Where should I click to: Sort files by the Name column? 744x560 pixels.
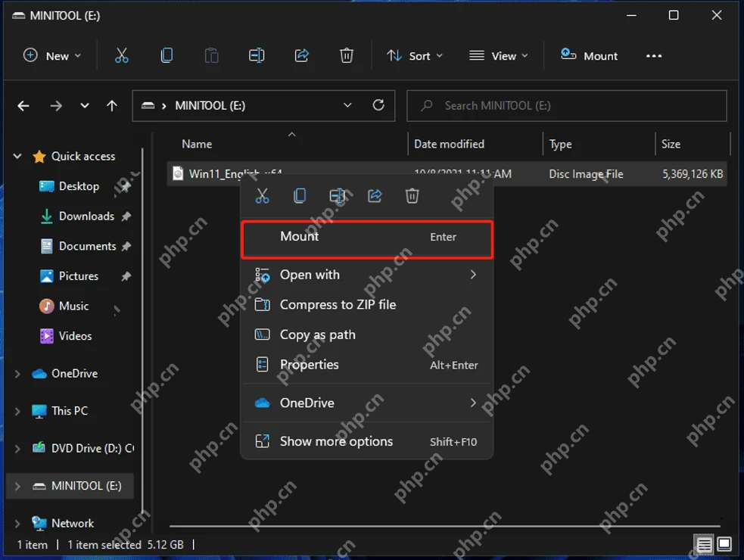click(197, 144)
